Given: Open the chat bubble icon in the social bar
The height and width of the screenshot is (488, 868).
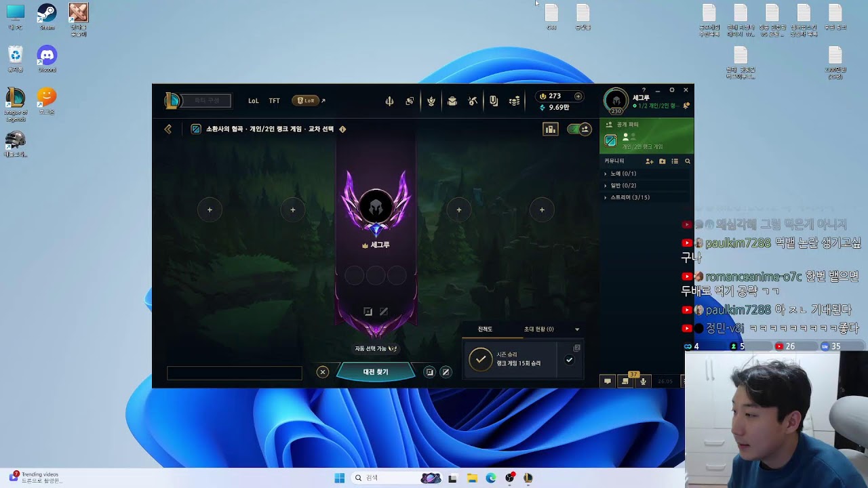Looking at the screenshot, I should [x=608, y=381].
